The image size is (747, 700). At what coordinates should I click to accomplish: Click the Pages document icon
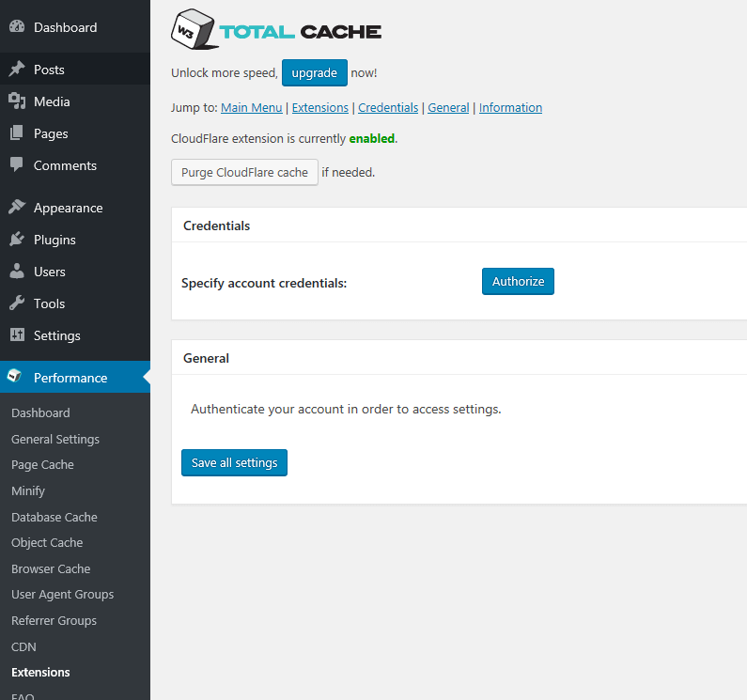point(17,132)
